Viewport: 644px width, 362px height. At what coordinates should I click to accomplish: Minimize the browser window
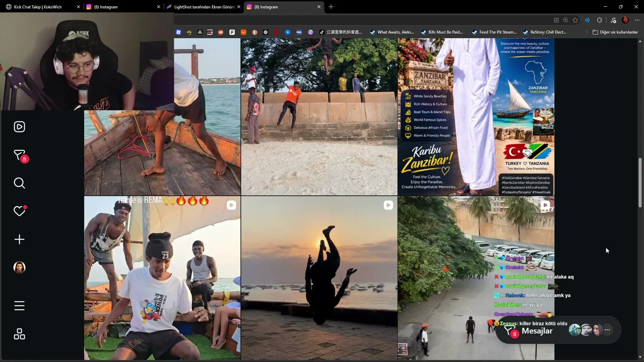(x=605, y=7)
